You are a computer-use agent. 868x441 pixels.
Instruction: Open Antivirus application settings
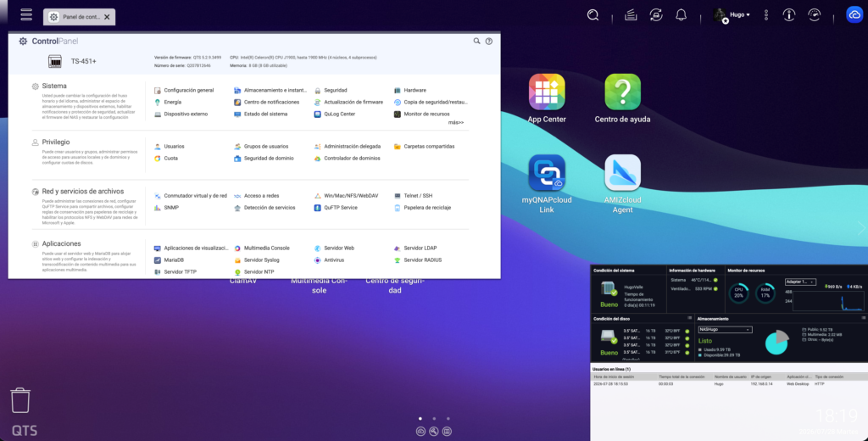329,260
